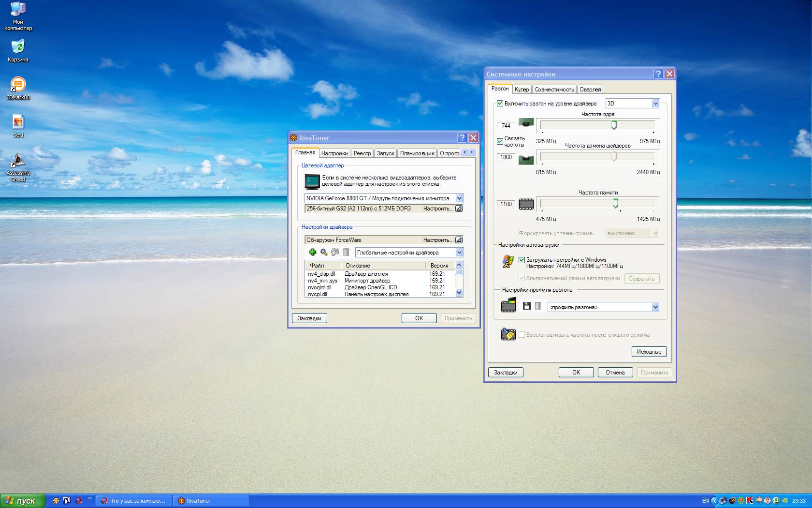Open the 3D mode dropdown in Системные настройки
Screen dimensions: 812x508
(x=633, y=103)
